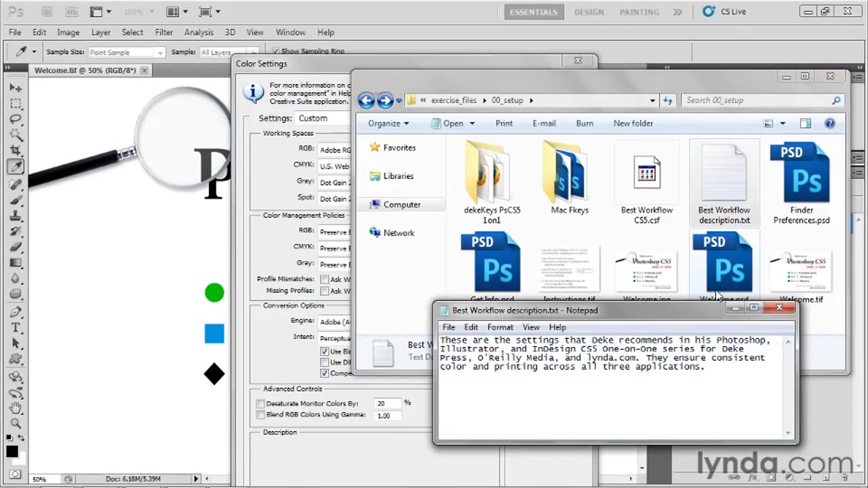The image size is (868, 488).
Task: Select the Clone Stamp tool
Action: 16,216
